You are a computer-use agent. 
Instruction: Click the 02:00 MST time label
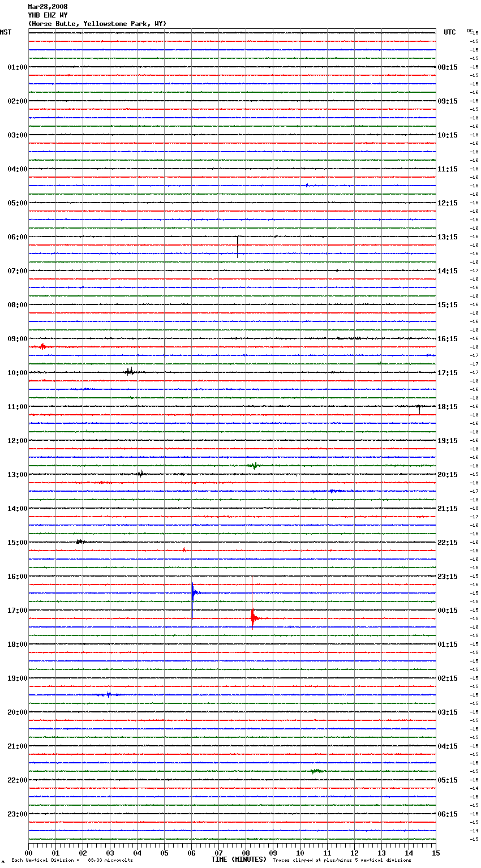click(x=18, y=101)
